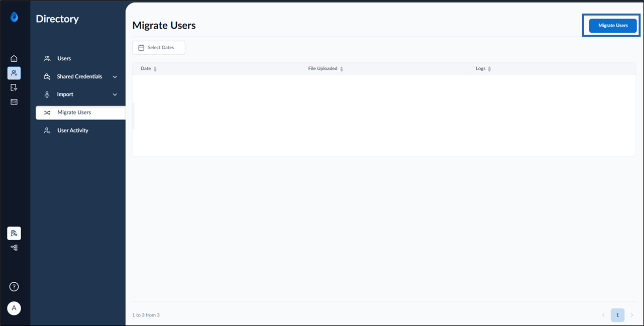Image resolution: width=644 pixels, height=326 pixels.
Task: Go to pagination page 1
Action: pos(617,315)
